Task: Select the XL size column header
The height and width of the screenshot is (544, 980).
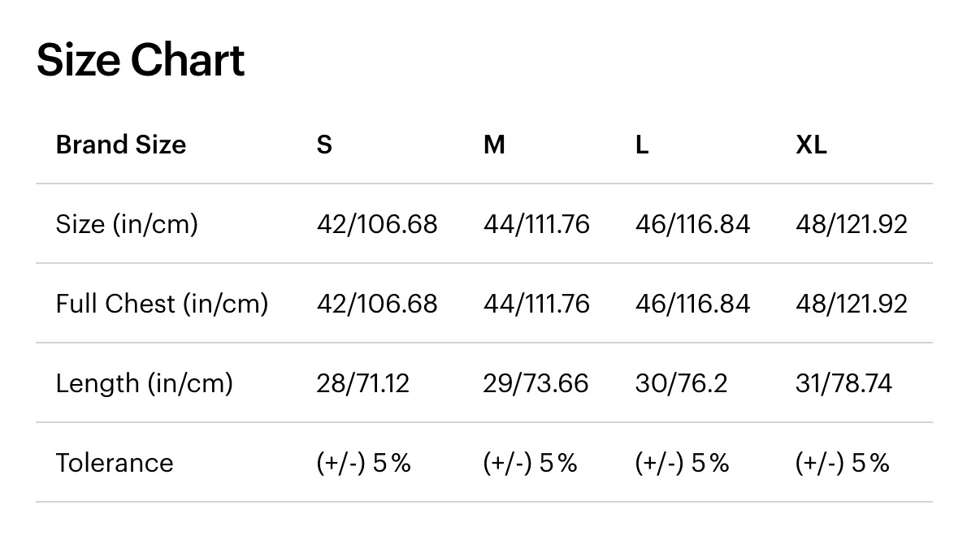Action: (x=811, y=145)
